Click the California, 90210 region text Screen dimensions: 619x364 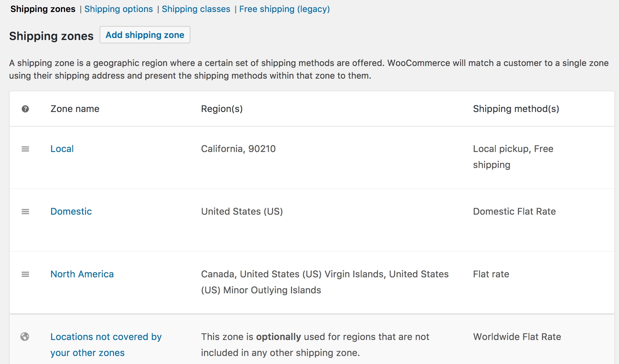pos(238,149)
